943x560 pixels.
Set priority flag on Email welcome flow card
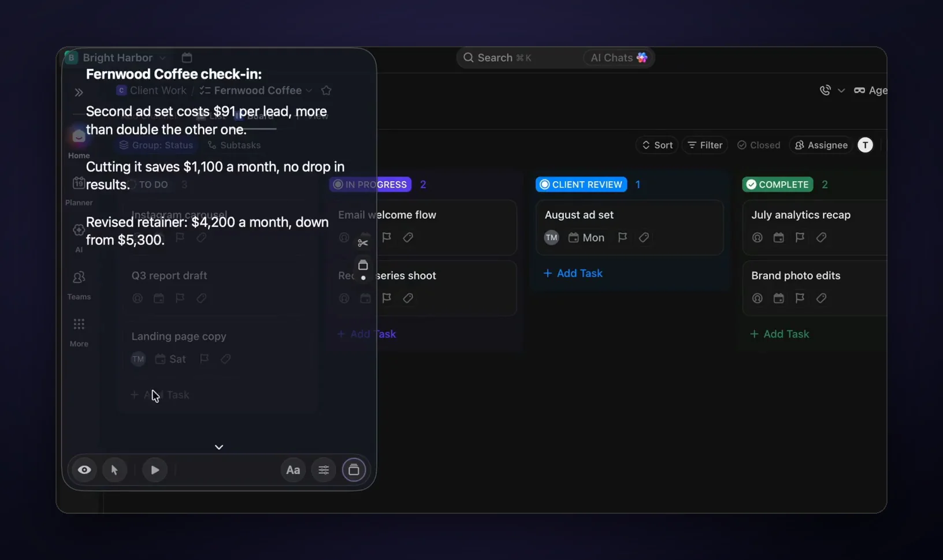coord(387,237)
